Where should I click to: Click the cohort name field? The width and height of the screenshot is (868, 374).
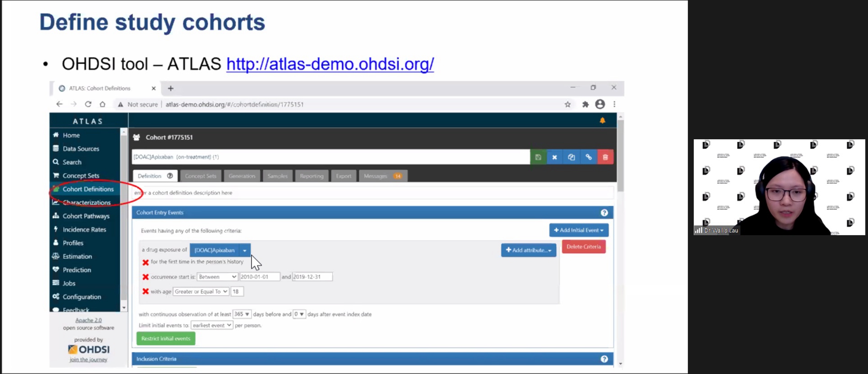[x=331, y=157]
